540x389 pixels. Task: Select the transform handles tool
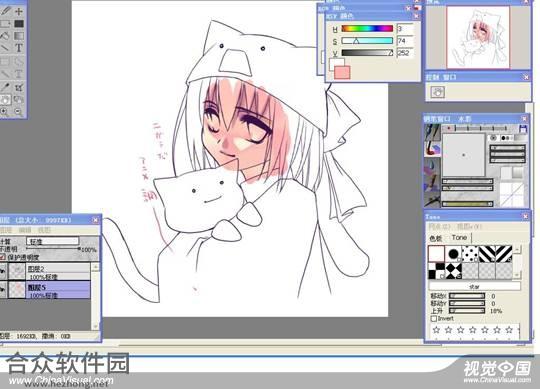click(19, 87)
